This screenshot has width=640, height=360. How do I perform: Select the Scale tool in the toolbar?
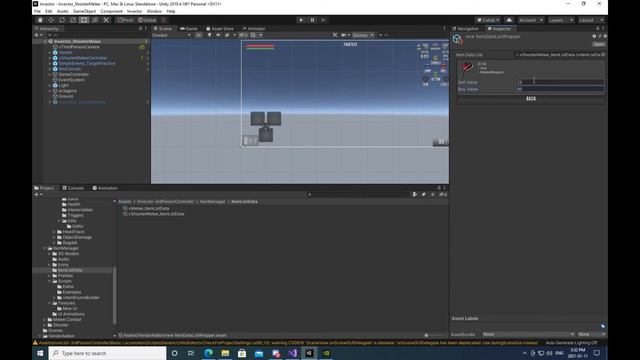pyautogui.click(x=73, y=20)
